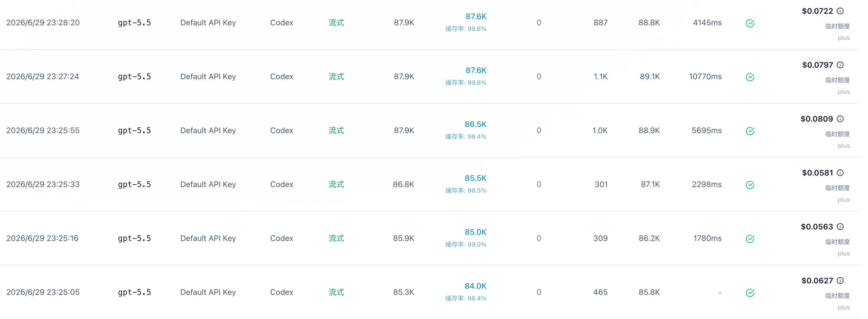868x319 pixels.
Task: Click the green success checkmark in the 23:28:20 row
Action: [750, 23]
